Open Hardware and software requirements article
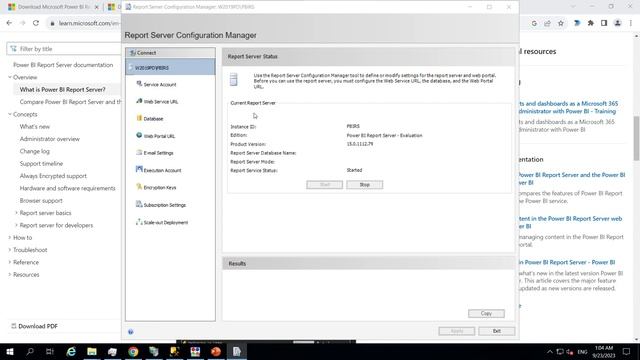The image size is (640, 360). (67, 188)
